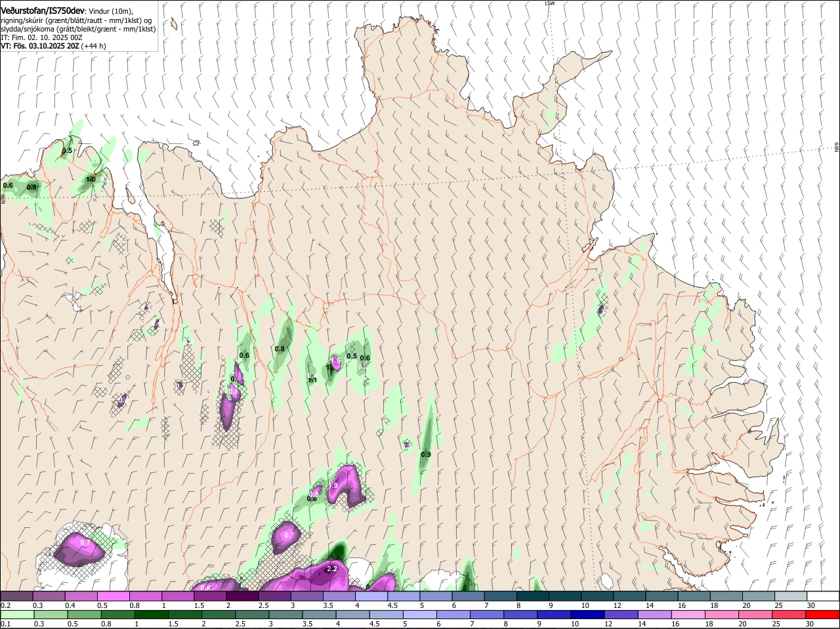Select the '2.2' precipitation value on south coast
This screenshot has height=629, width=840.
[331, 569]
